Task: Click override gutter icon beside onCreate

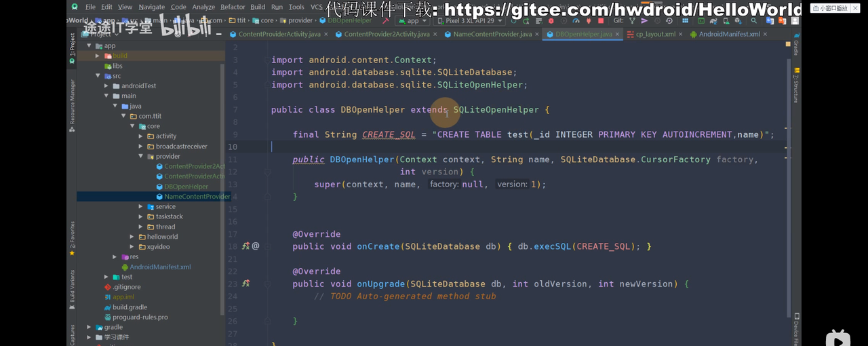Action: tap(246, 246)
